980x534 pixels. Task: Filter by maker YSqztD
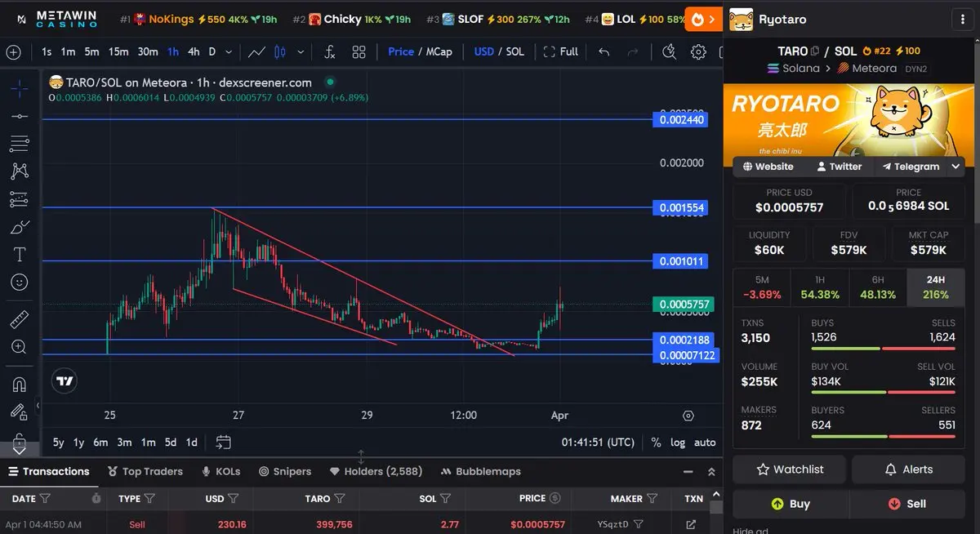[639, 524]
